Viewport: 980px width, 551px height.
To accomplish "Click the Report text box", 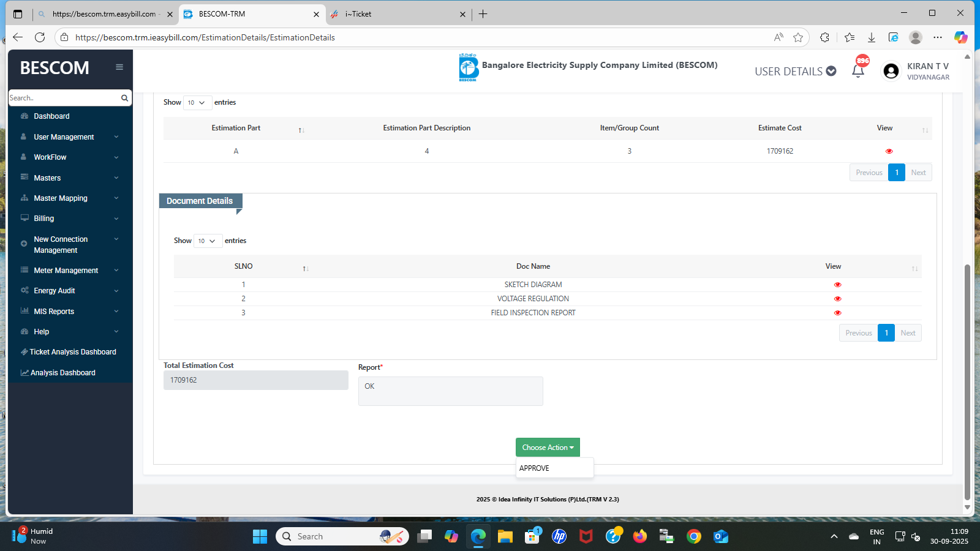I will [450, 391].
